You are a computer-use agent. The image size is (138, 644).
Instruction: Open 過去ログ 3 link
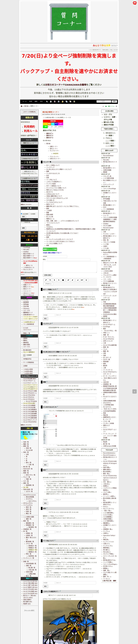point(49,137)
